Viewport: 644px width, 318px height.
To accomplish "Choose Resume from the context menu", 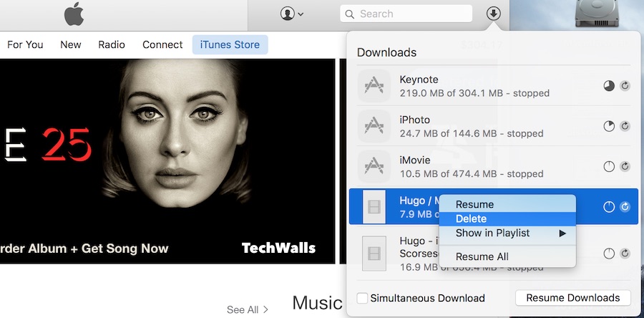I will [507, 204].
